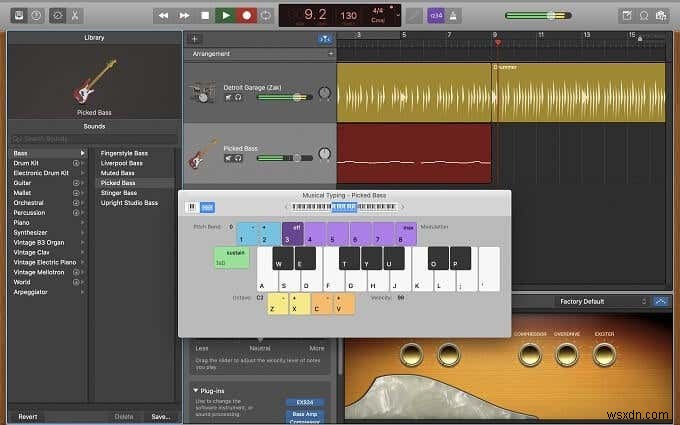Add arrangement marker with plus icon

click(330, 53)
